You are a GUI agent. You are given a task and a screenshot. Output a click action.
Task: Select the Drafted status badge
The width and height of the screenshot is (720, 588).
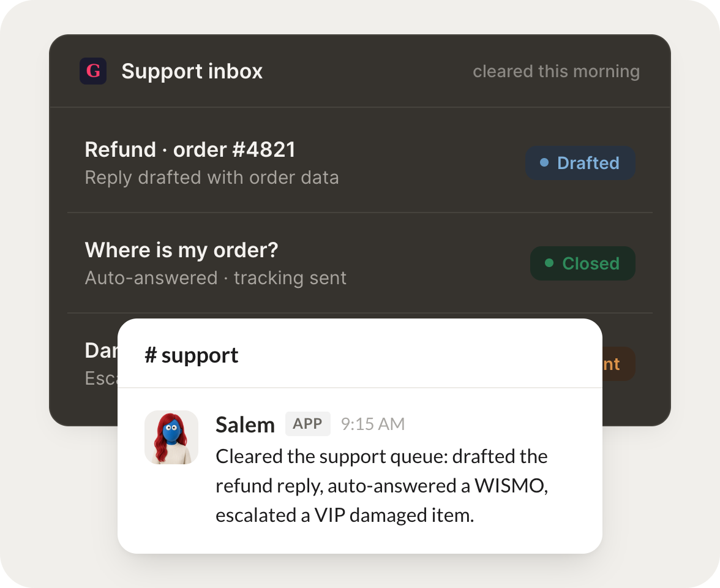pos(580,163)
